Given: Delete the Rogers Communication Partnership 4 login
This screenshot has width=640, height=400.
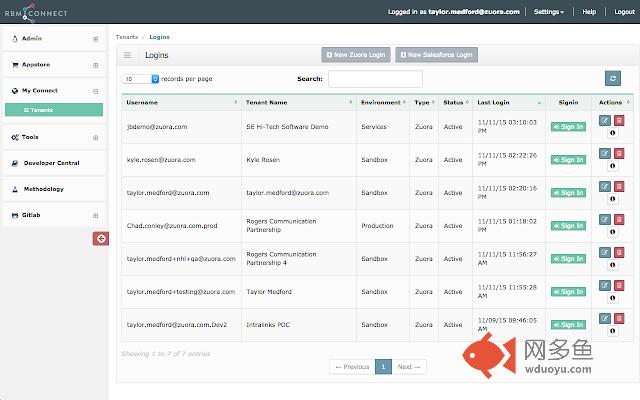Looking at the screenshot, I should pos(619,252).
